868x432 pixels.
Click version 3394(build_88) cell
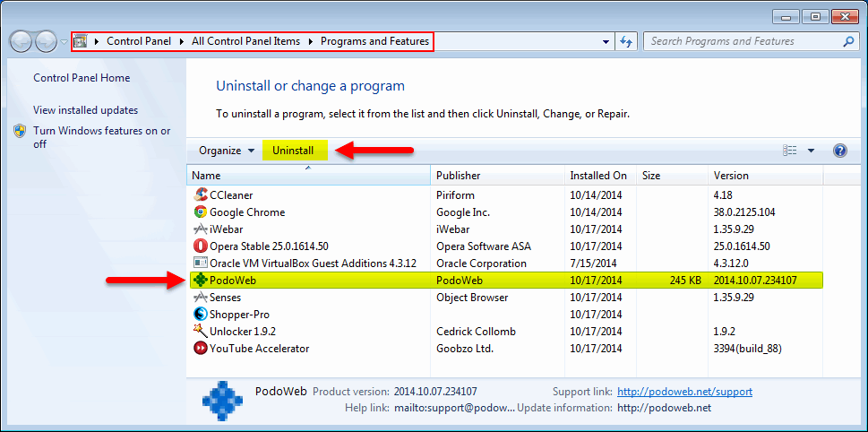point(747,349)
